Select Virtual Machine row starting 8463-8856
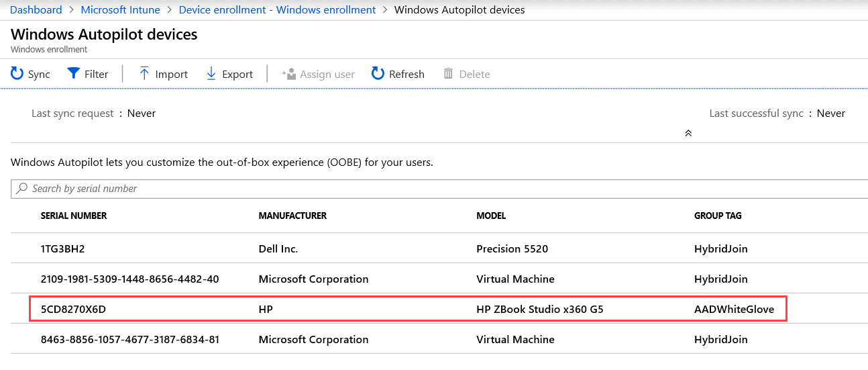Viewport: 868px width, 370px height. coord(439,339)
